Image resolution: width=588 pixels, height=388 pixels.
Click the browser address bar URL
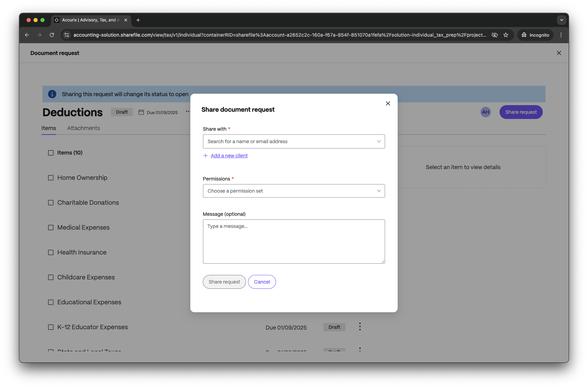coord(280,35)
